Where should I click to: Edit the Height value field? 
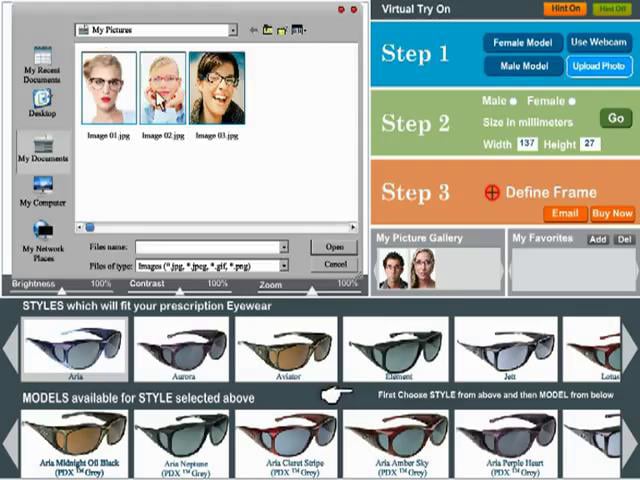tap(590, 144)
